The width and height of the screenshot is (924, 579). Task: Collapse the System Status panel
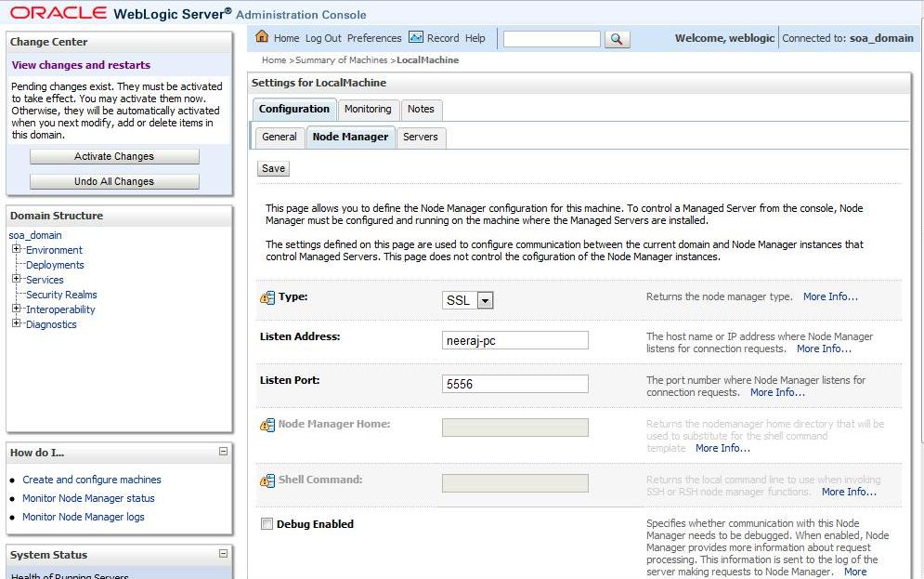pos(223,553)
